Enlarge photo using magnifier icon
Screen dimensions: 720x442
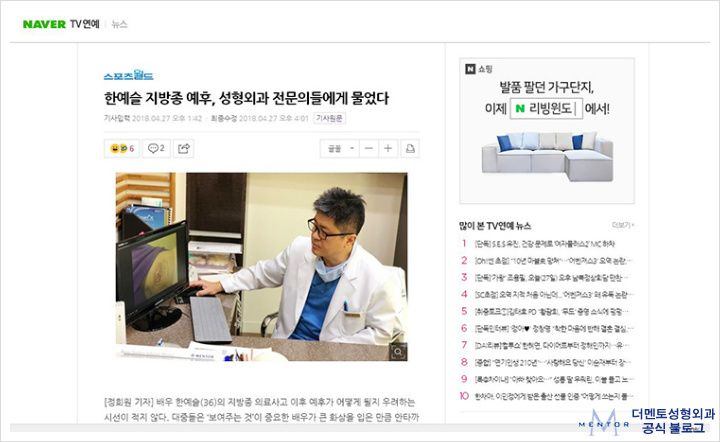click(398, 352)
